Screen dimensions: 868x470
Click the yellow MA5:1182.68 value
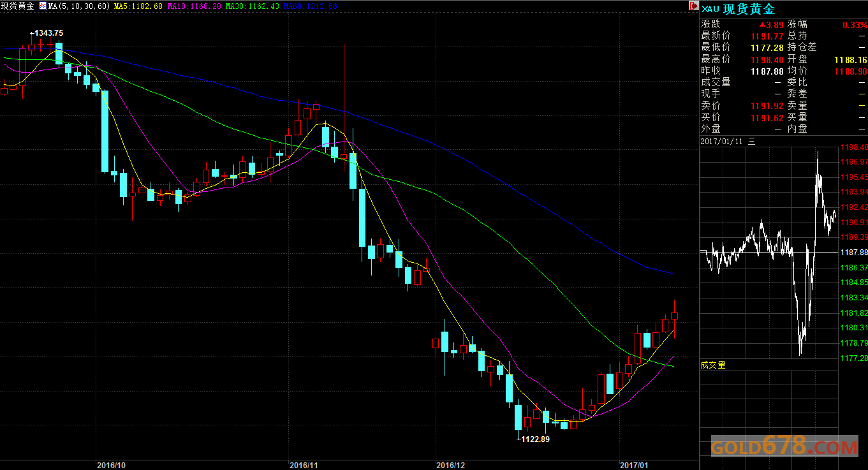(138, 6)
